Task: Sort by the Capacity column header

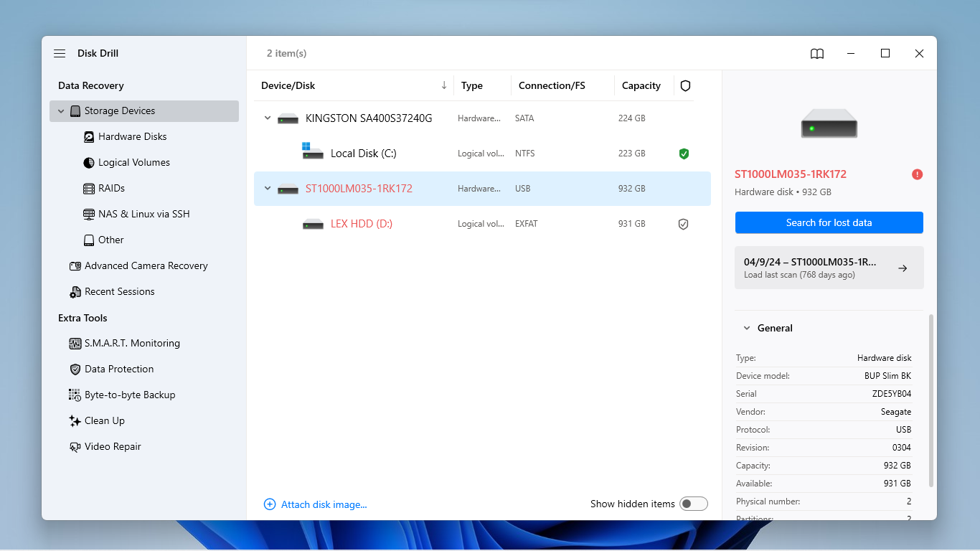Action: pyautogui.click(x=641, y=86)
